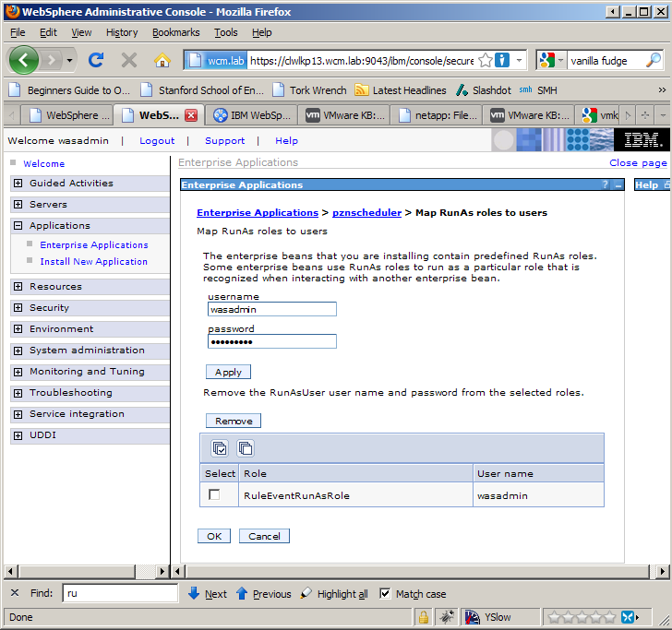The image size is (672, 630).
Task: Click Previous in the Find bar
Action: pyautogui.click(x=264, y=594)
